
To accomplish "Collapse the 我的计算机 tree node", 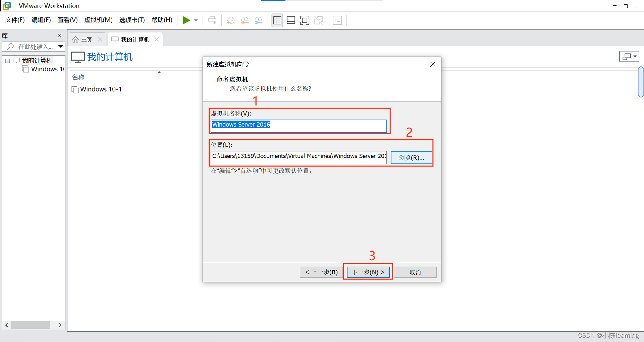I will point(7,61).
